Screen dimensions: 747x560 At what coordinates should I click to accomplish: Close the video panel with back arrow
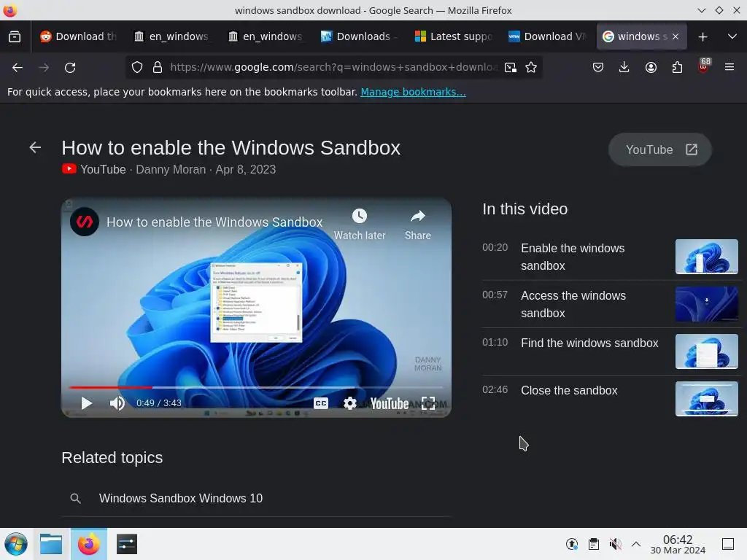click(x=35, y=147)
